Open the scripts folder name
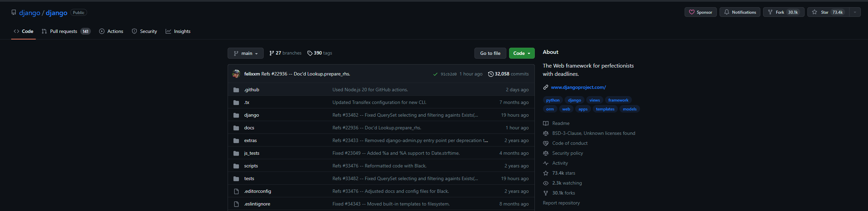Viewport: 868px width, 211px height. click(251, 166)
